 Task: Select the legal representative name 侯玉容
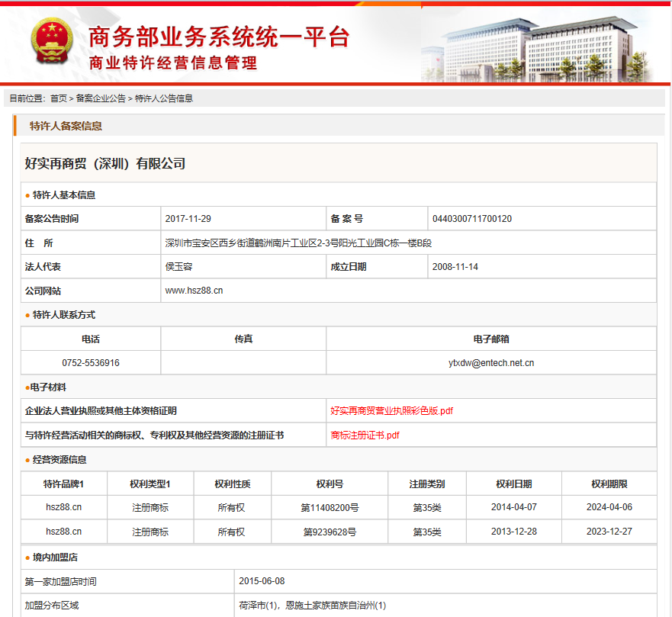(x=178, y=267)
